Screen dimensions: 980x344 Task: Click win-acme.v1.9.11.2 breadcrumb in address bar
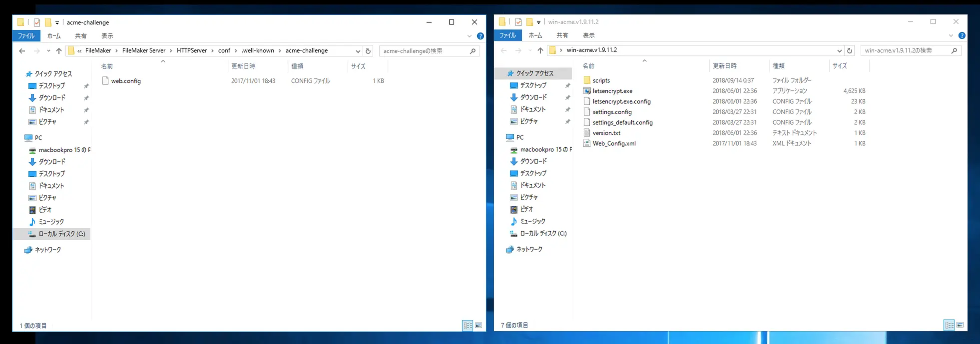[x=591, y=50]
